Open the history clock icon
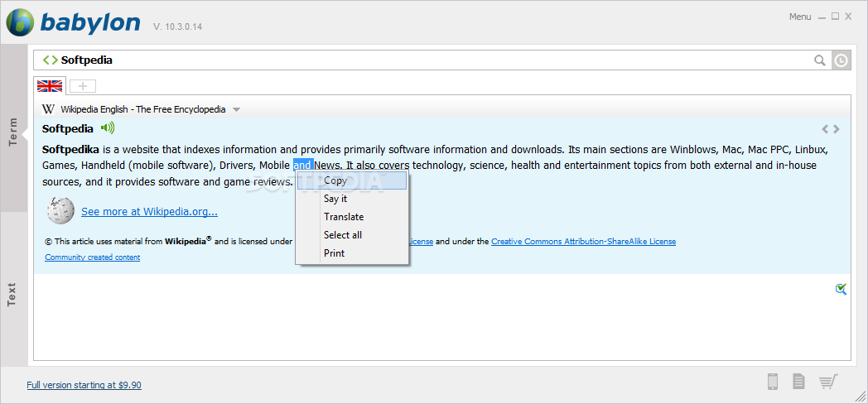868x404 pixels. [841, 60]
